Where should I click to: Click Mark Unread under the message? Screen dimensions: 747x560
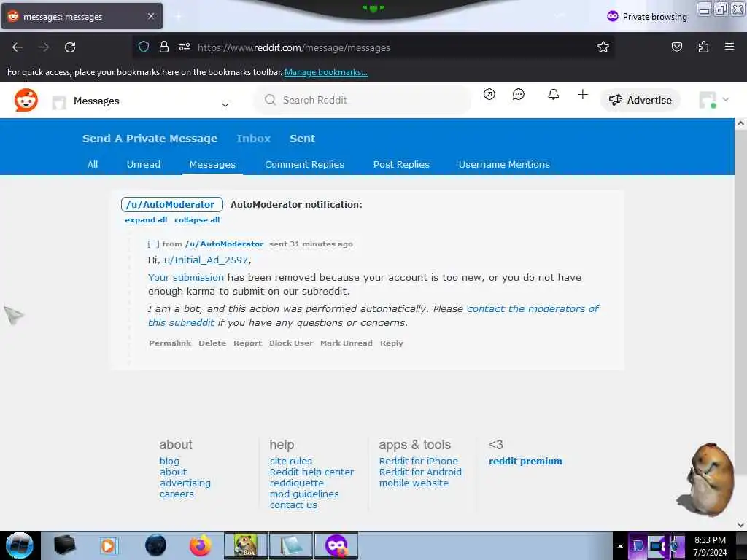[347, 343]
